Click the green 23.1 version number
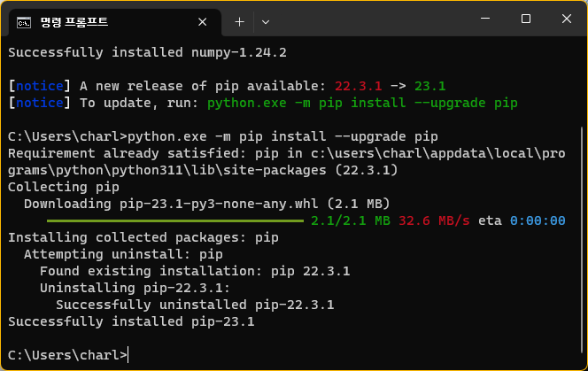The image size is (588, 371). 429,86
